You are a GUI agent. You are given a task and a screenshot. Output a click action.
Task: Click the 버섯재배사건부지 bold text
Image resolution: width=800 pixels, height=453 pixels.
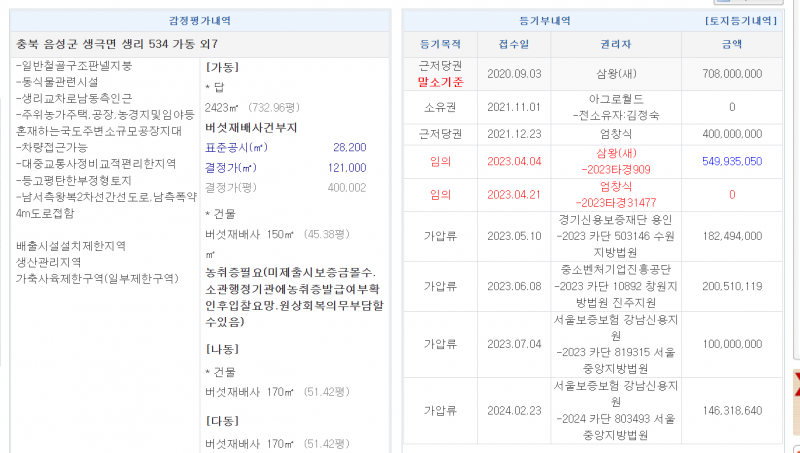[250, 127]
